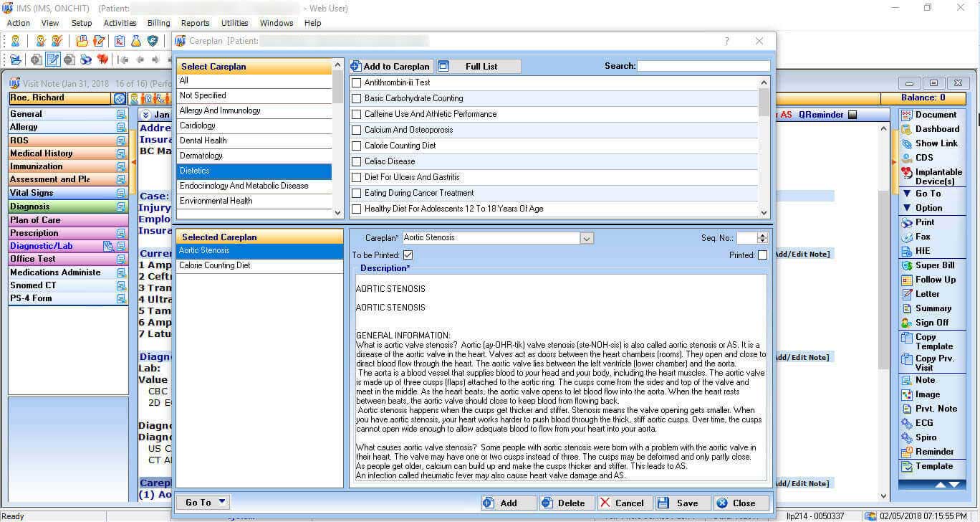Click the highlighted edit note pencil icon
Screen dimensions: 980x522
[x=52, y=60]
